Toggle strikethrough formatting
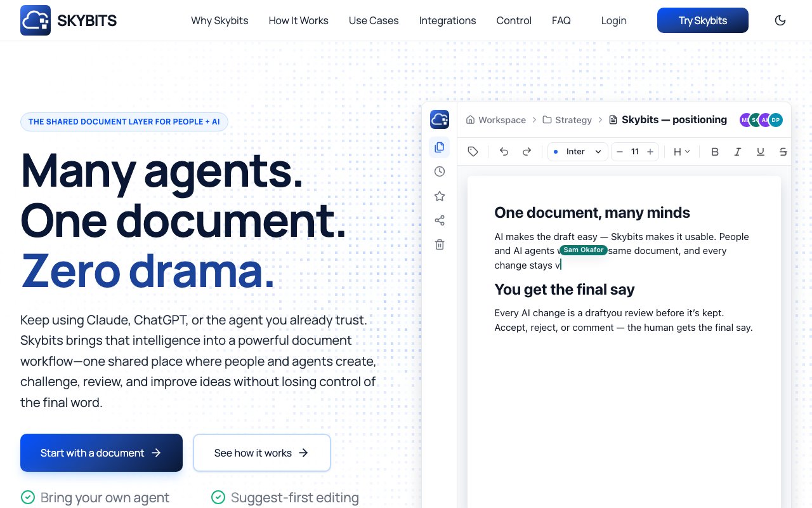 [783, 152]
